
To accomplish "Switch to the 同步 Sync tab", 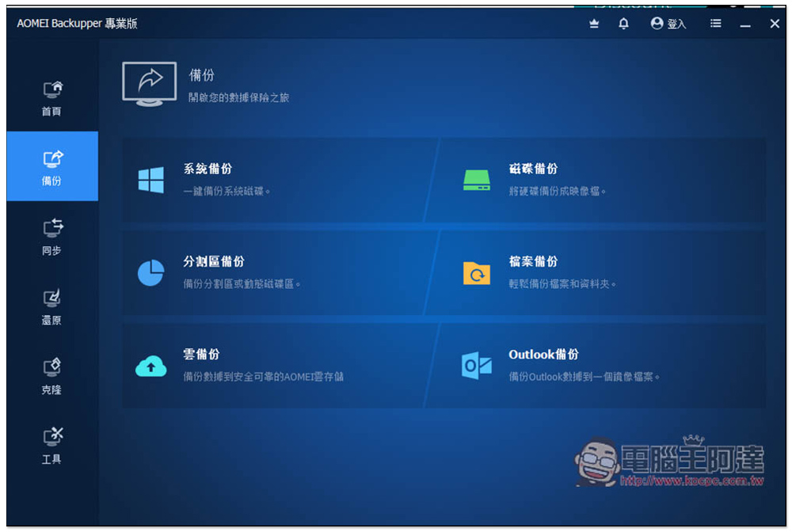I will (x=52, y=237).
